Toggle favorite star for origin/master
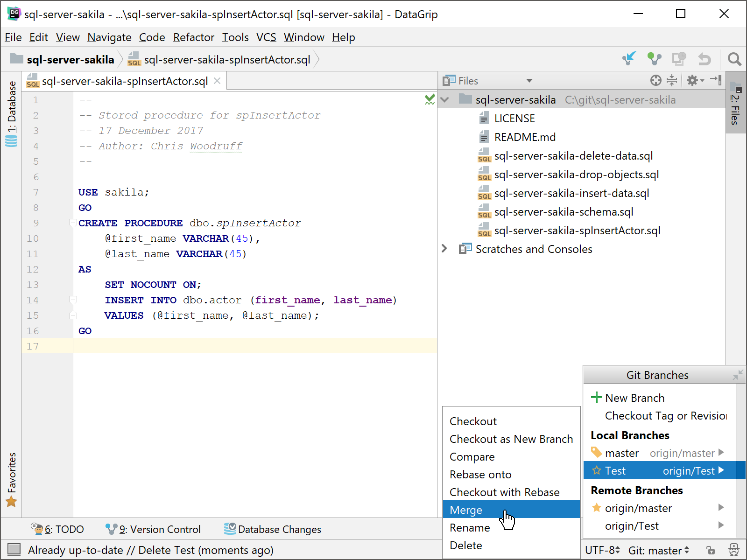Image resolution: width=747 pixels, height=560 pixels. pyautogui.click(x=596, y=507)
